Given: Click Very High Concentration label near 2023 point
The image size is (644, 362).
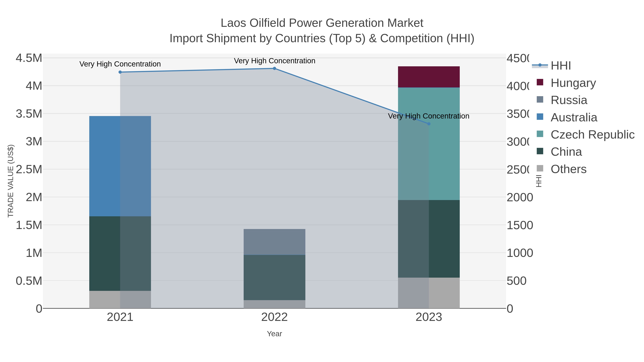Looking at the screenshot, I should [x=429, y=116].
